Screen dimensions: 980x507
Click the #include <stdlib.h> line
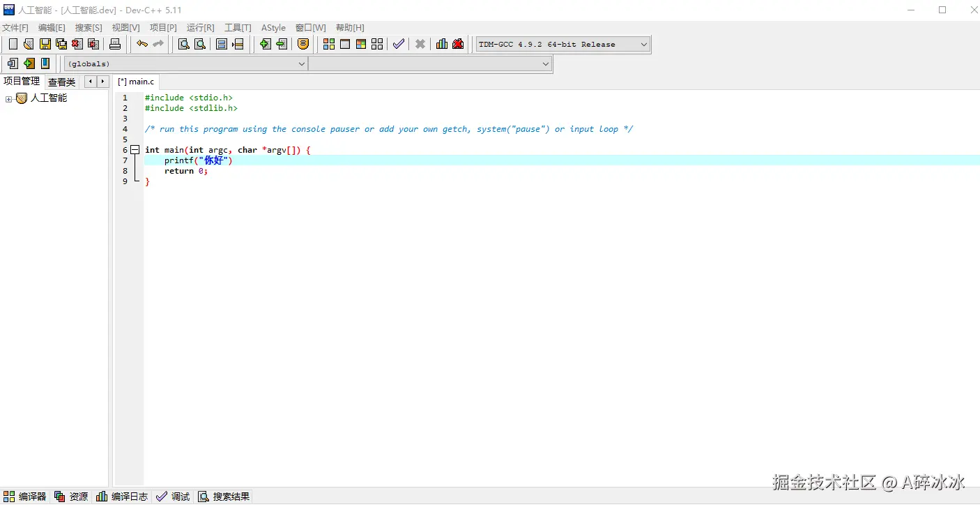[192, 108]
